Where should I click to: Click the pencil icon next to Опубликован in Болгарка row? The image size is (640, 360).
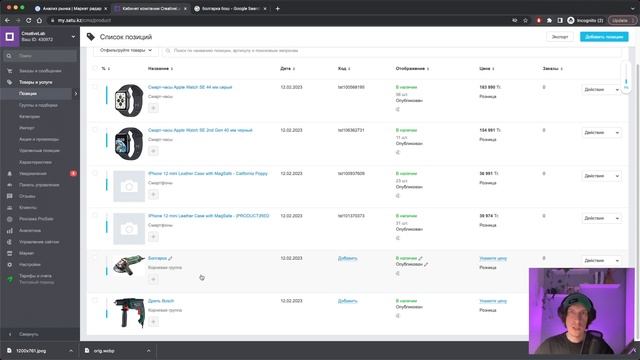[x=426, y=264]
